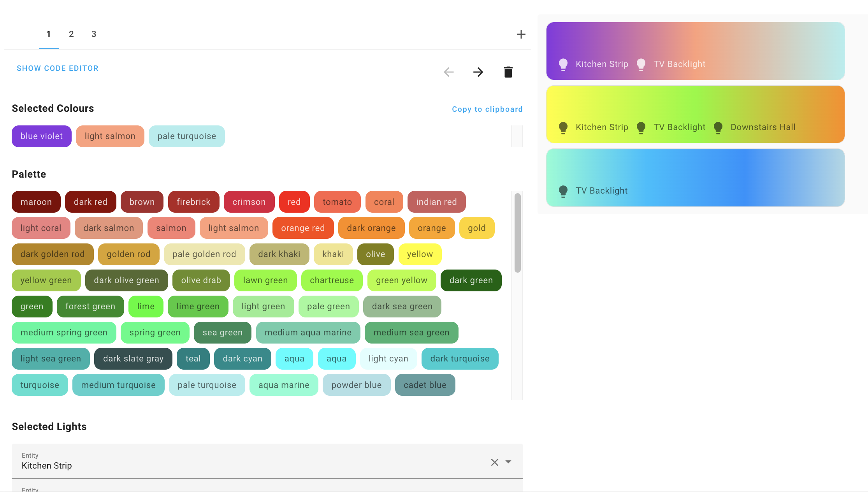
Task: Select the medium spring green swatch
Action: click(64, 333)
